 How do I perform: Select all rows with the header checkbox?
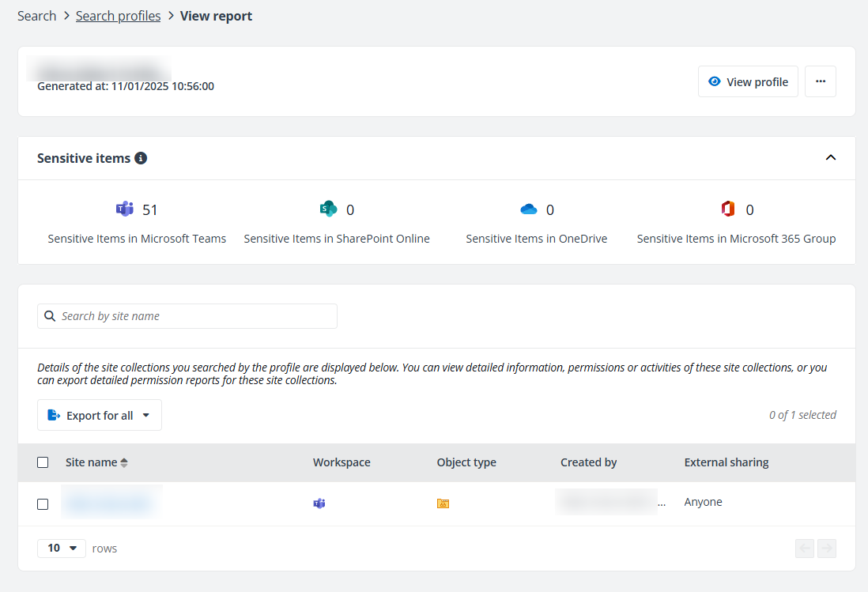43,462
